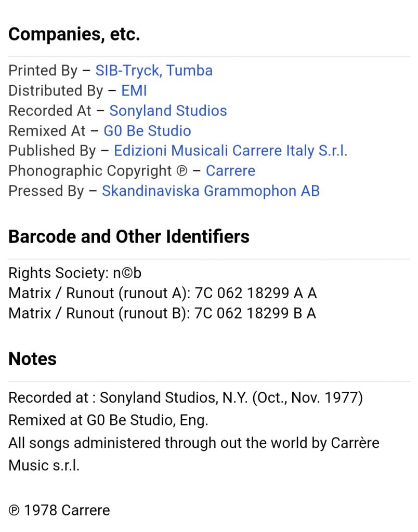Click the Notes section heading

(33, 359)
